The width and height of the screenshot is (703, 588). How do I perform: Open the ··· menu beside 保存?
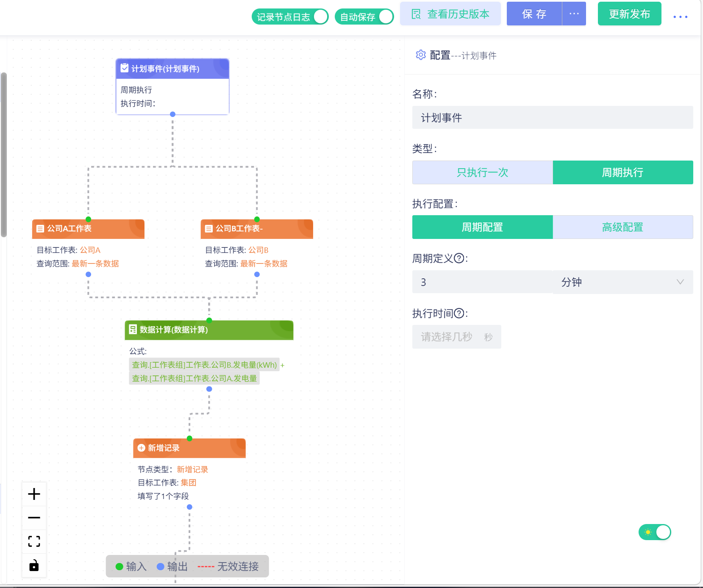pos(574,14)
